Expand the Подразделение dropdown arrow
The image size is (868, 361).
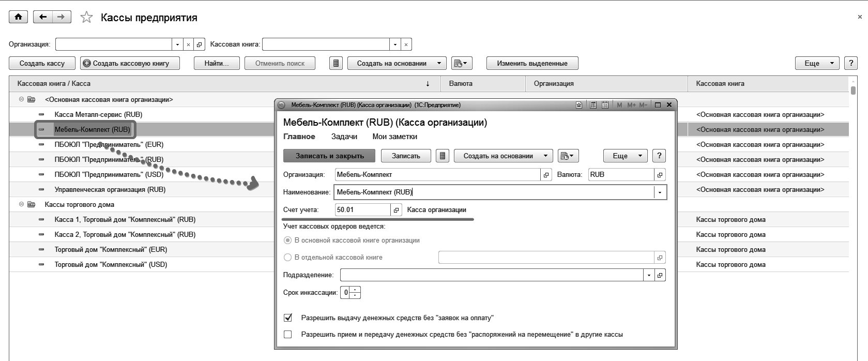[649, 275]
